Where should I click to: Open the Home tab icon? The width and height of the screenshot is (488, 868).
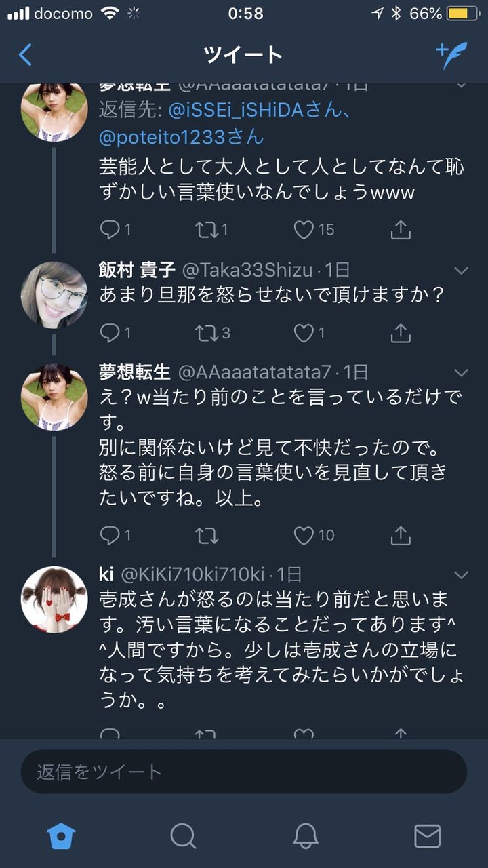61,835
